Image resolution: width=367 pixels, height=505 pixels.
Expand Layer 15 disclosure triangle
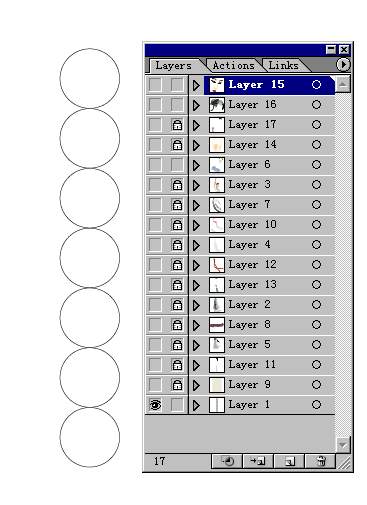(196, 85)
